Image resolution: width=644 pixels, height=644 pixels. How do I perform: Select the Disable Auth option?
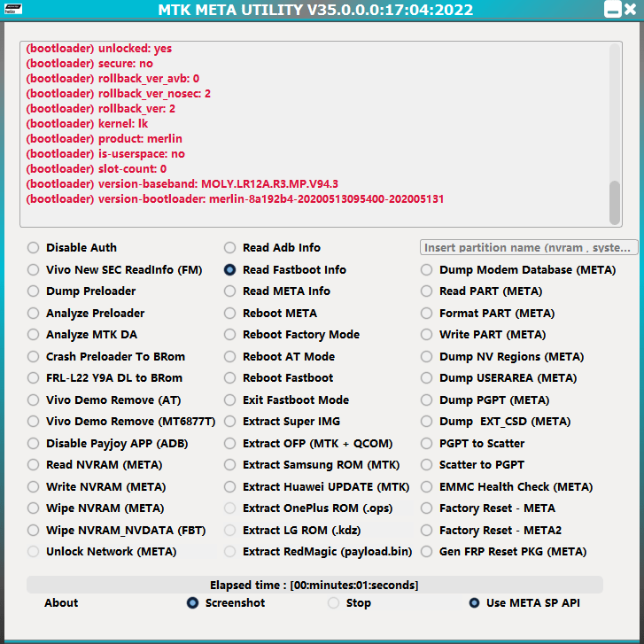tap(34, 248)
